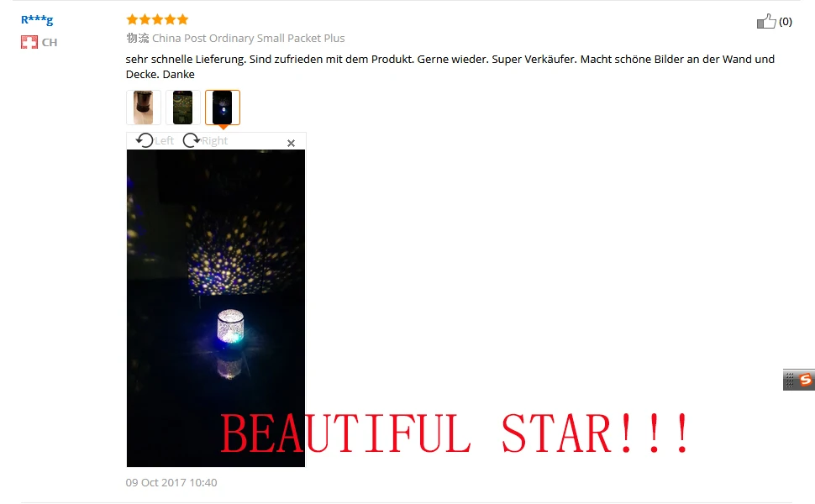The image size is (815, 504).
Task: Click the helpful count (0)
Action: pos(786,21)
